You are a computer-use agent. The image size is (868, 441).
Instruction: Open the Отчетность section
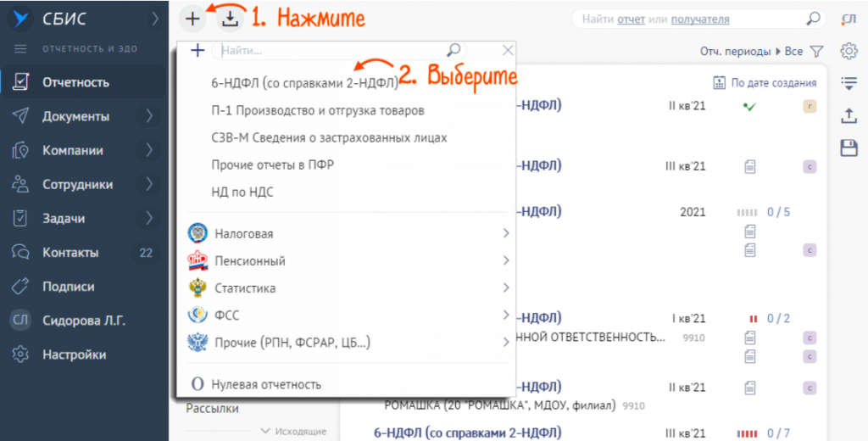[x=84, y=82]
